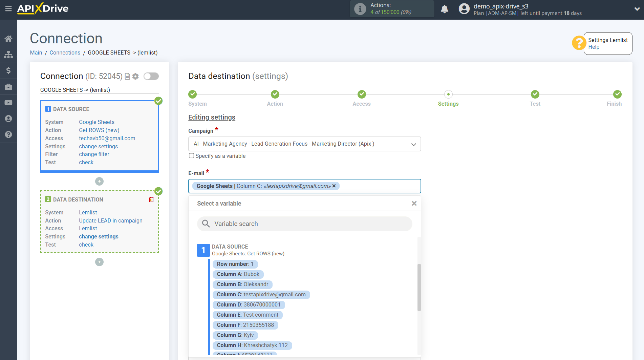Add a block after Data Destination

click(x=99, y=262)
